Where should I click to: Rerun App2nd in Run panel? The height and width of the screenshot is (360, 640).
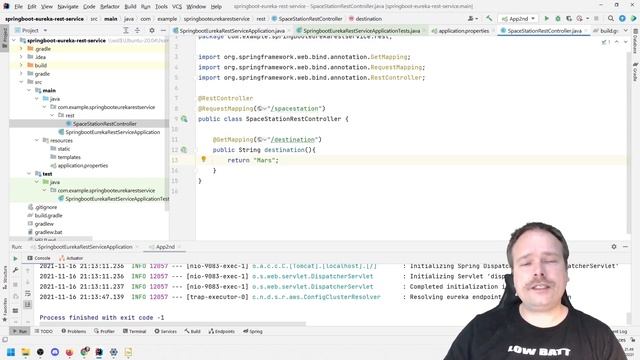click(16, 258)
